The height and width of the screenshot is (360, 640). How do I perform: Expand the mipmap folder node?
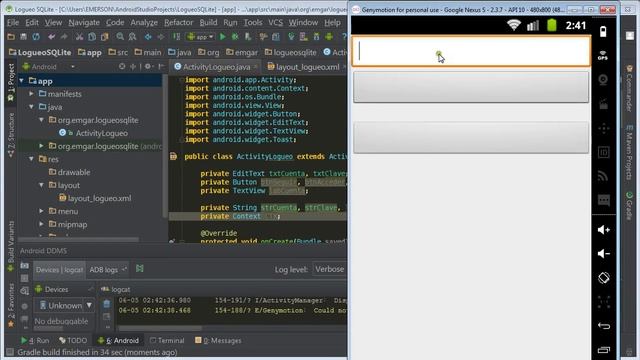[41, 224]
